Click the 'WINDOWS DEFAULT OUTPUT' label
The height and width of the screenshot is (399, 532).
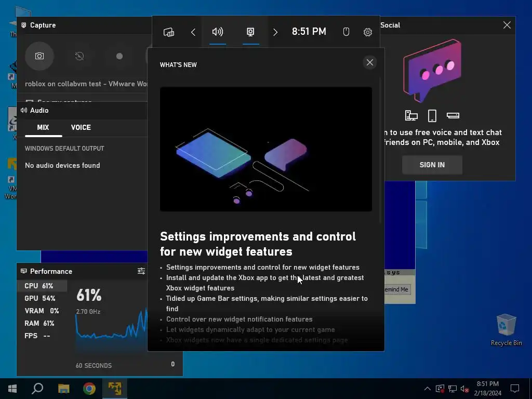click(x=64, y=149)
